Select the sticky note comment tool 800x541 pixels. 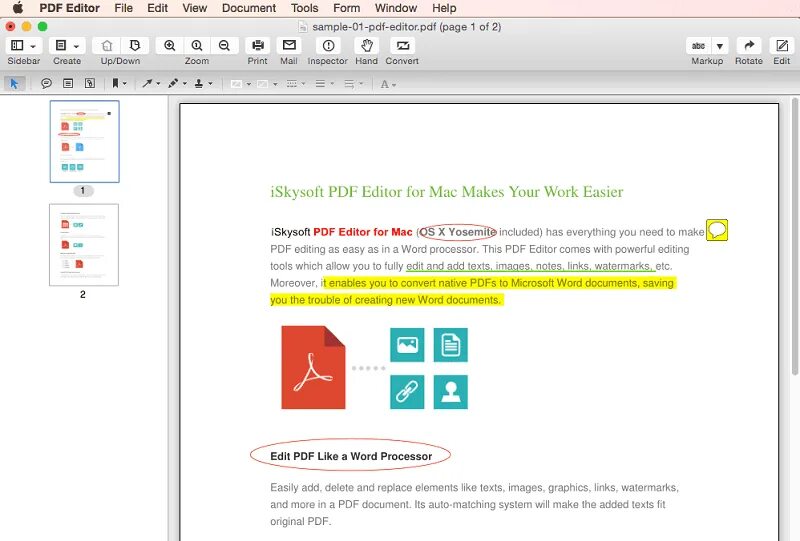pos(46,83)
